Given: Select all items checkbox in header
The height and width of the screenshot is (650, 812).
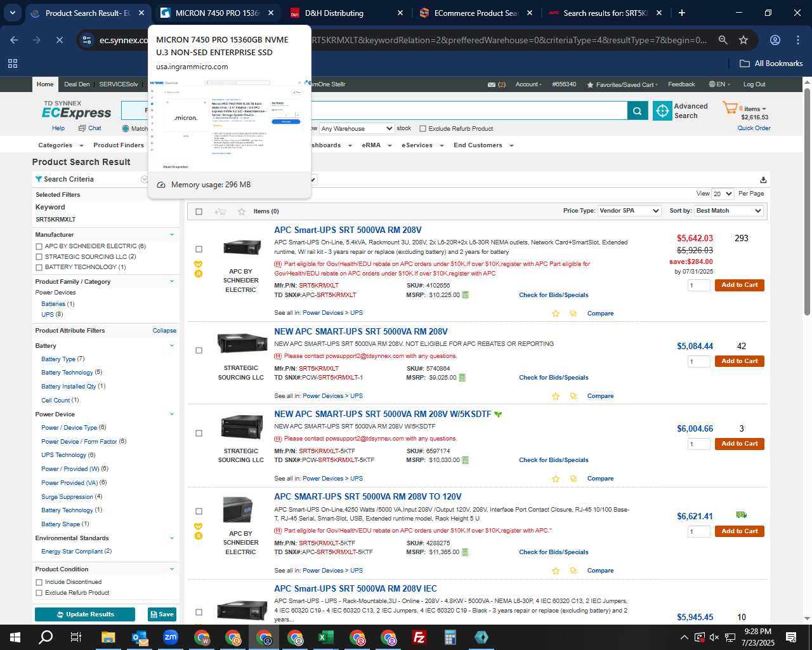Looking at the screenshot, I should [199, 211].
